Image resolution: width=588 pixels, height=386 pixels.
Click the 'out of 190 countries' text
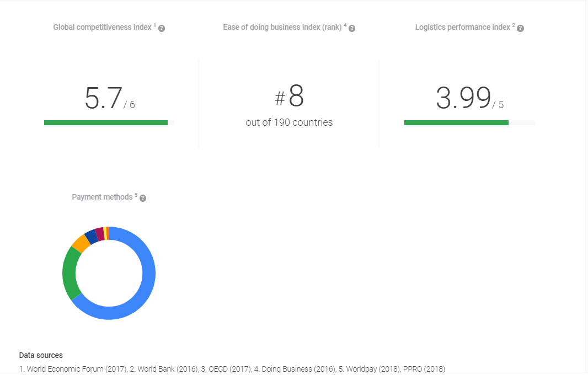click(289, 122)
